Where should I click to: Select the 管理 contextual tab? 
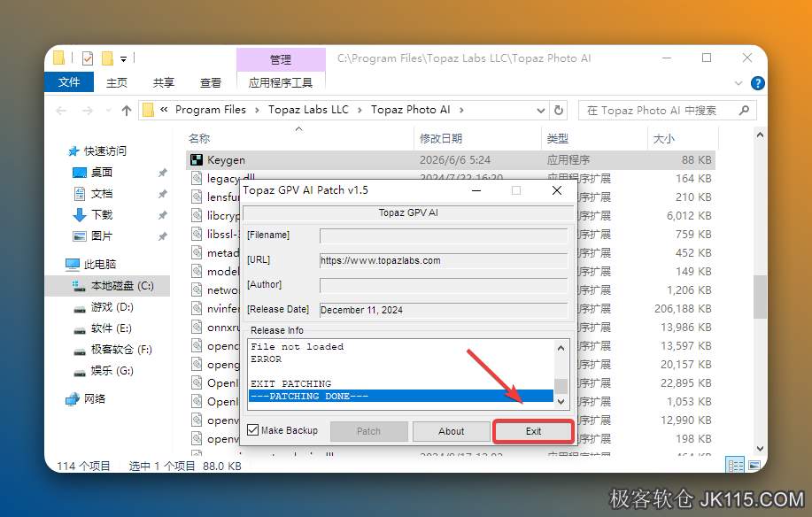(281, 59)
